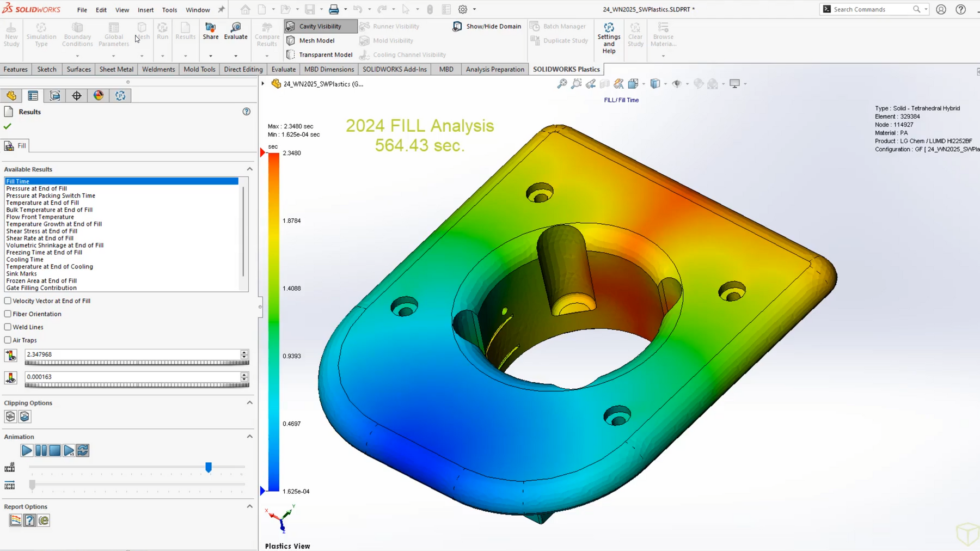Image resolution: width=980 pixels, height=551 pixels.
Task: Click the Mesh Model icon
Action: 291,40
